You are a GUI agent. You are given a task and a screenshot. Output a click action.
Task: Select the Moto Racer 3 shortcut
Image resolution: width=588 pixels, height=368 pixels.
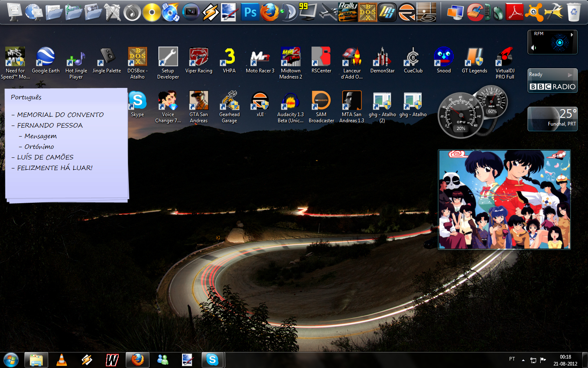click(260, 61)
